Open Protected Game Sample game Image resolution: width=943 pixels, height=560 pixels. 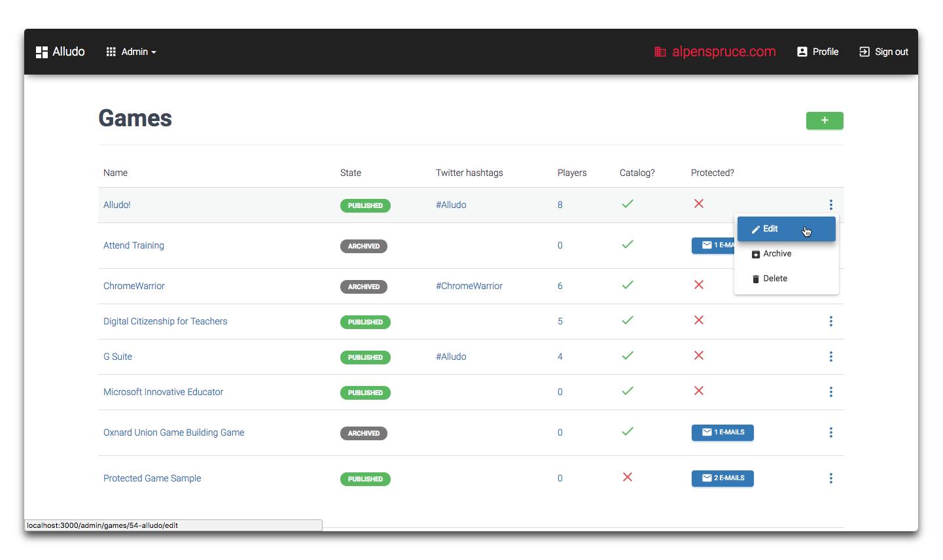pyautogui.click(x=152, y=478)
